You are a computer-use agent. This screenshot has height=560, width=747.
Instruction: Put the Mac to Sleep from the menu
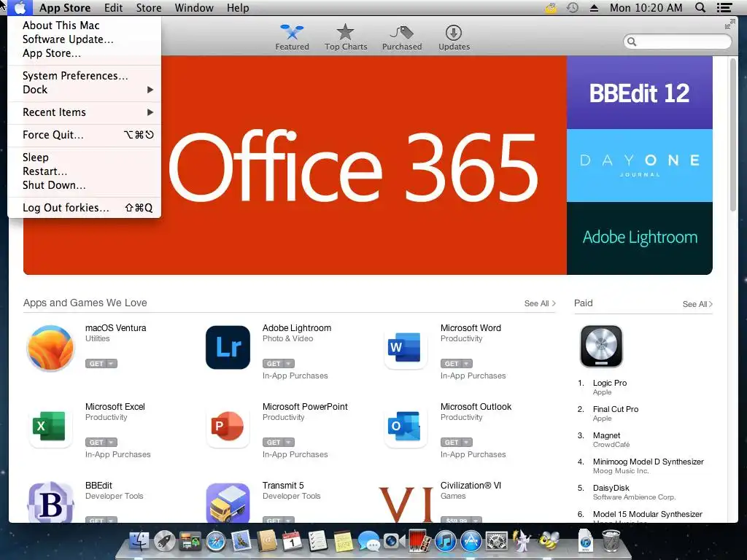point(85,157)
